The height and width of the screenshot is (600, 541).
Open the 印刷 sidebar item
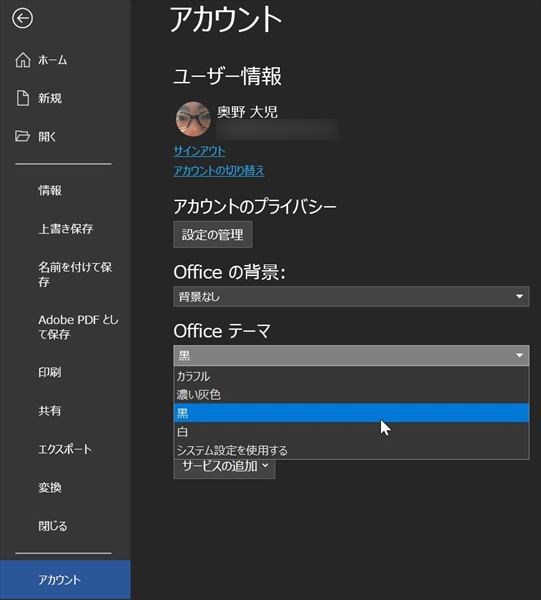click(50, 372)
